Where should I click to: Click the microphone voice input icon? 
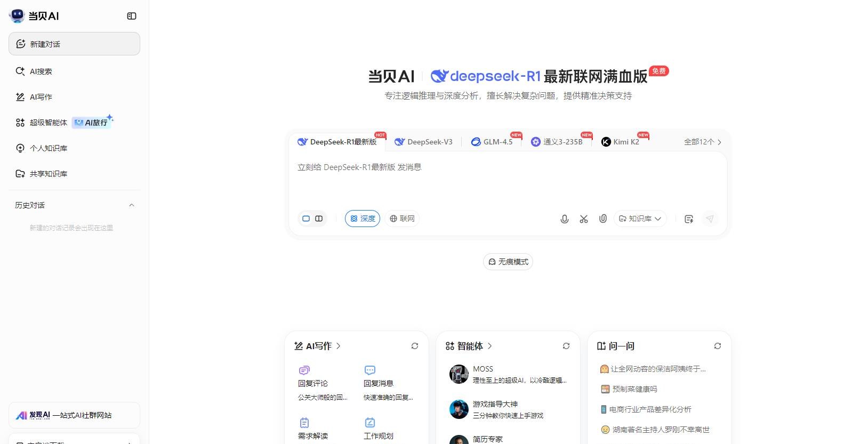tap(565, 219)
